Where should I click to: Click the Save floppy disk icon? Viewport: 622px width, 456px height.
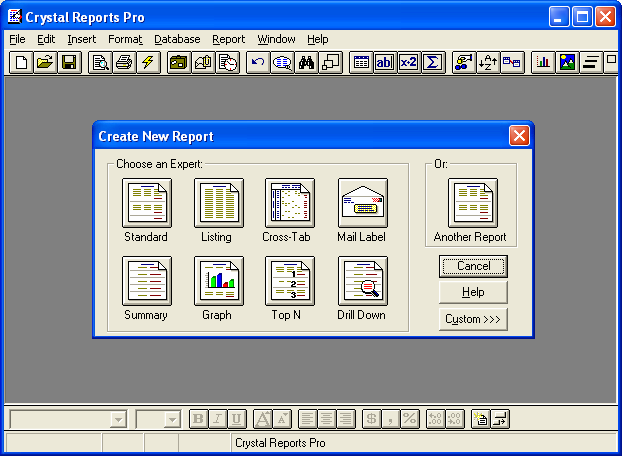tap(69, 63)
